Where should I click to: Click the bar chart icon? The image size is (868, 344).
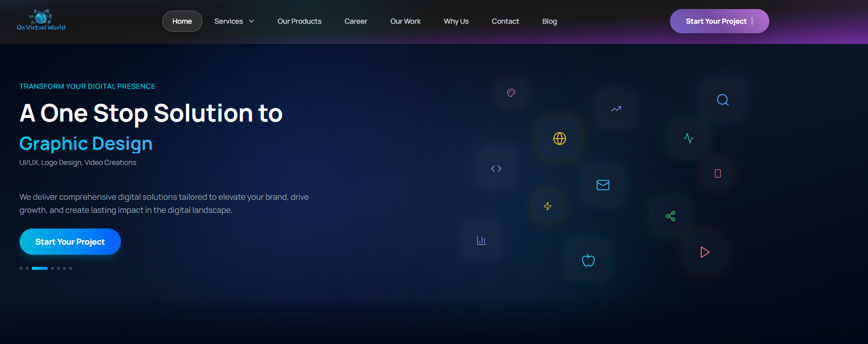click(482, 240)
